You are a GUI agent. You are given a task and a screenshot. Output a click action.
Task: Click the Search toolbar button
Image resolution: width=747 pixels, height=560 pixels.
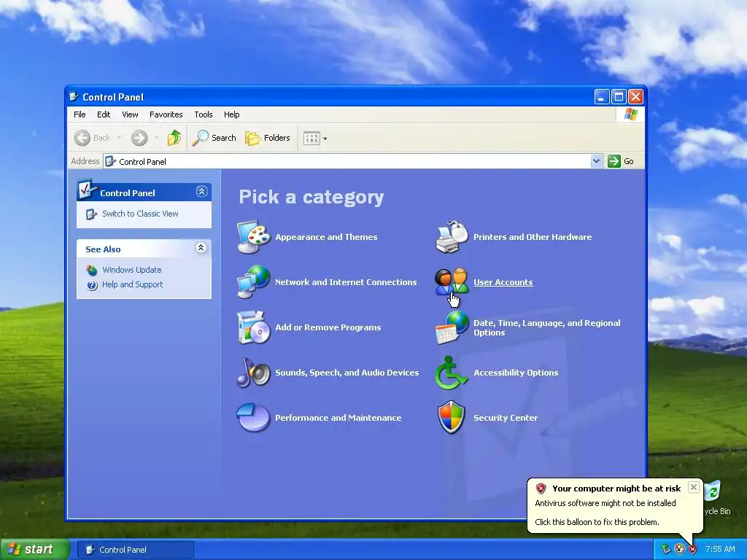click(x=214, y=138)
